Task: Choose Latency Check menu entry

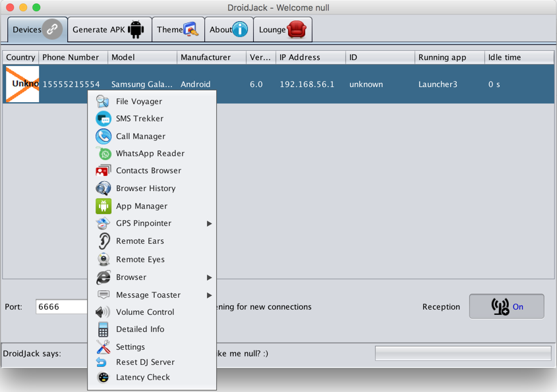Action: click(152, 378)
